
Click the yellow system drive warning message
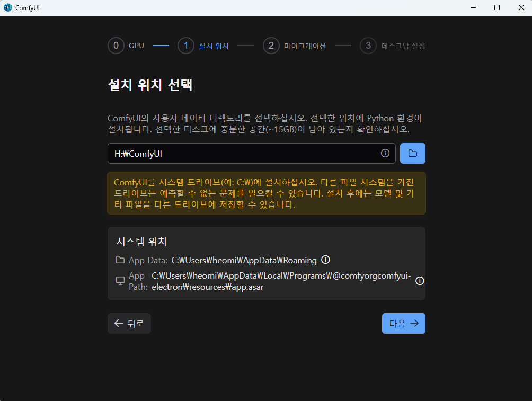[267, 193]
